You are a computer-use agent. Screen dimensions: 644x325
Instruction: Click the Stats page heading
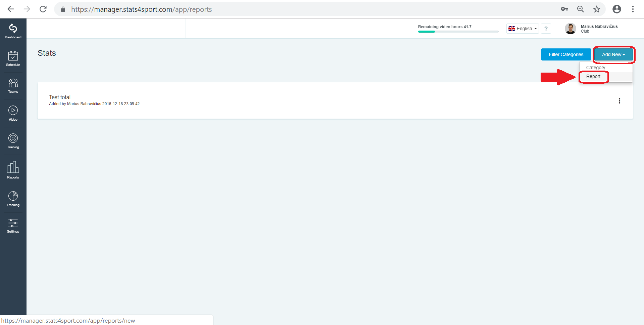point(47,53)
